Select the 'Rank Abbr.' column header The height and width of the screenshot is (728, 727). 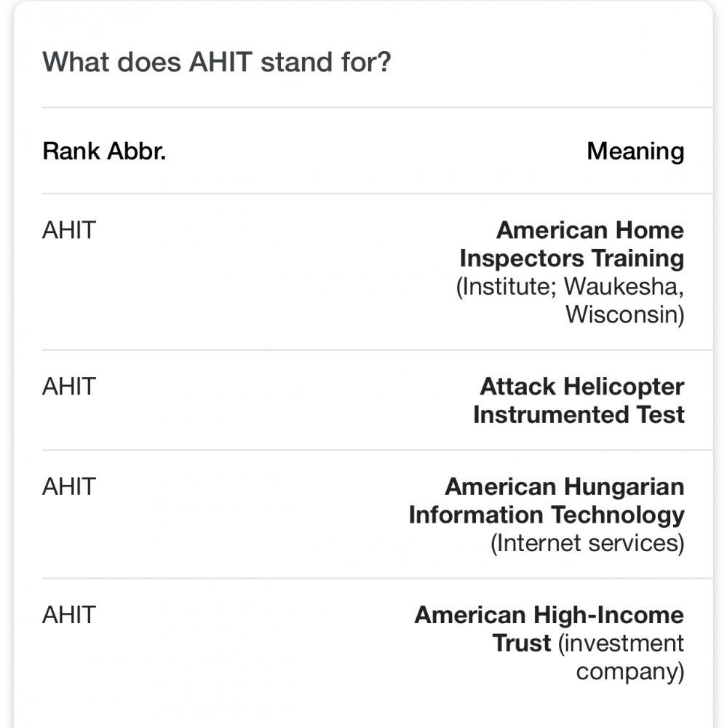(104, 151)
